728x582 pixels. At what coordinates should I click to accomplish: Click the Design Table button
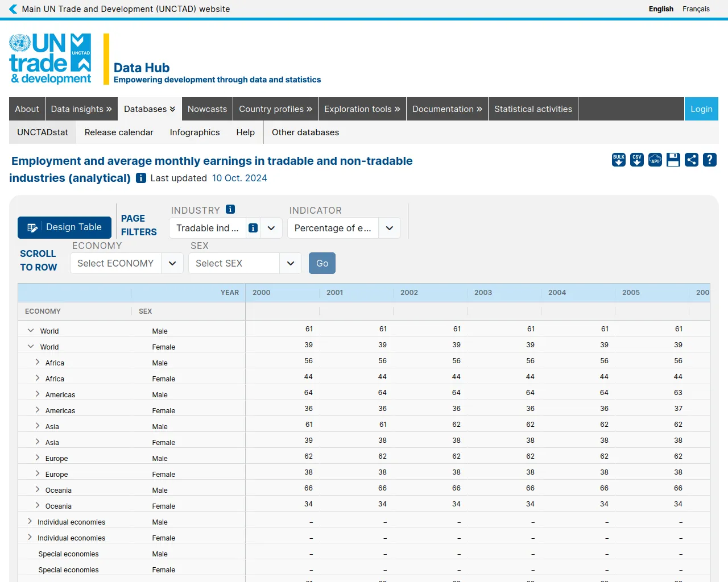(64, 227)
